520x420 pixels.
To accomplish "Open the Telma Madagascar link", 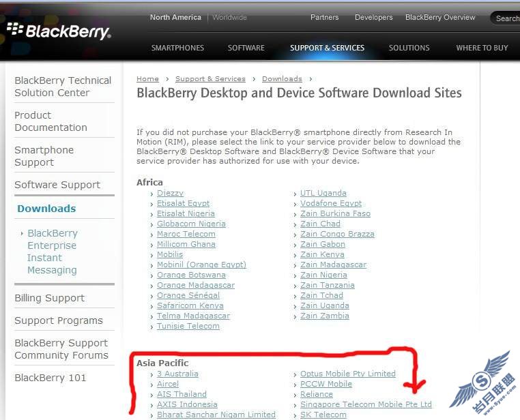I will click(x=193, y=316).
